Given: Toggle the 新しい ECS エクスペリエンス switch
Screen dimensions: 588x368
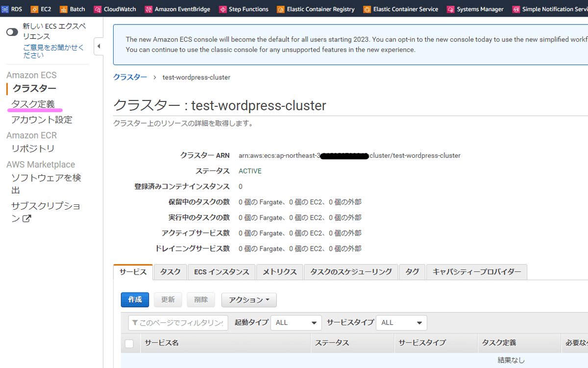Looking at the screenshot, I should pyautogui.click(x=12, y=31).
